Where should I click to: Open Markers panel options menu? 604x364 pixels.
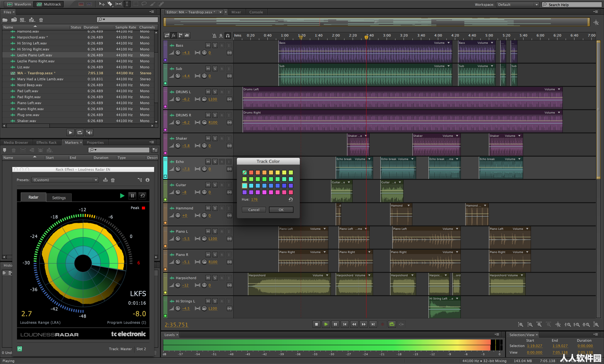pos(152,142)
